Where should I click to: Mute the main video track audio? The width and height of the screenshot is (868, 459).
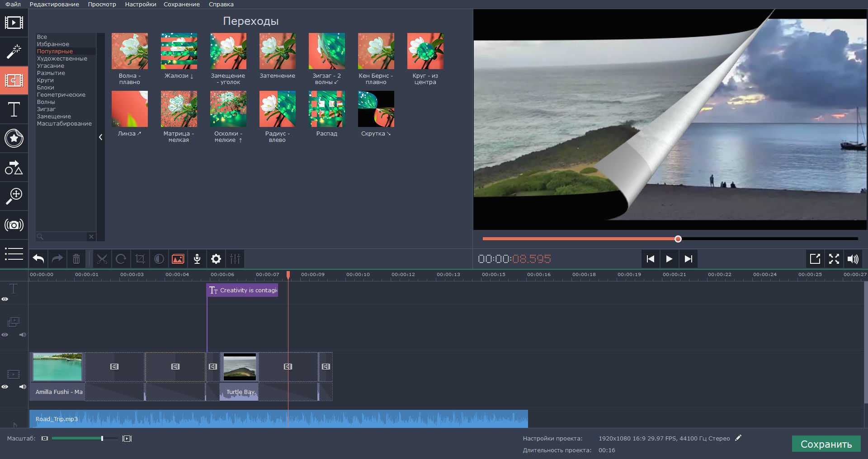(x=23, y=387)
